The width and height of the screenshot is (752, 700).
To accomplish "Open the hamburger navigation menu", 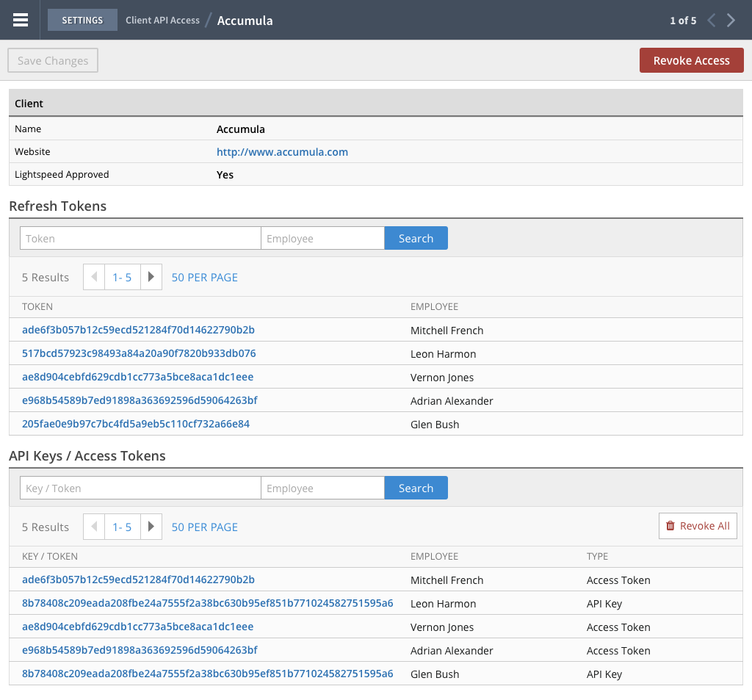I will pos(19,20).
